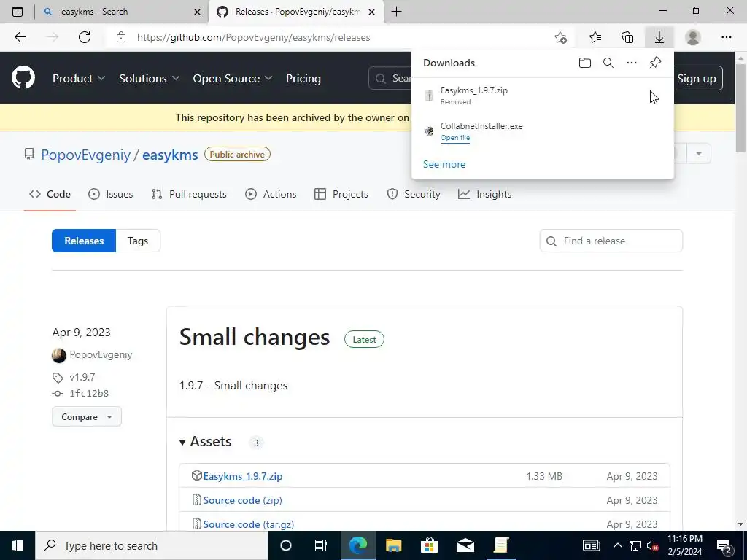Open the Pricing page
Screen dimensions: 747x560
(x=303, y=79)
